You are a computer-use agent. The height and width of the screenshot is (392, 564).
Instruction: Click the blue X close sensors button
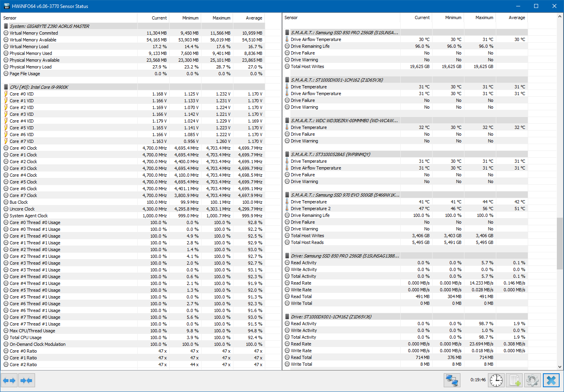551,380
